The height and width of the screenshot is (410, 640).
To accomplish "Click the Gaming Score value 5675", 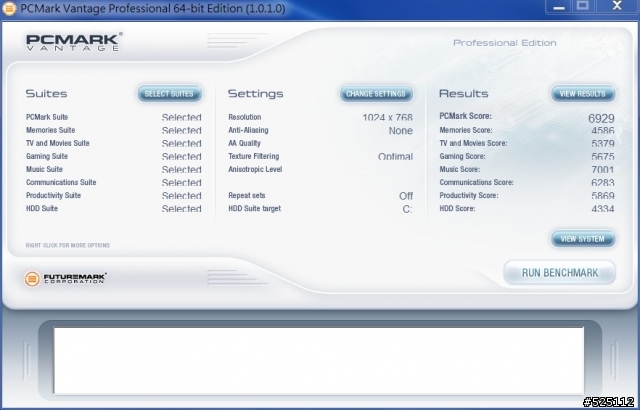I will point(603,157).
